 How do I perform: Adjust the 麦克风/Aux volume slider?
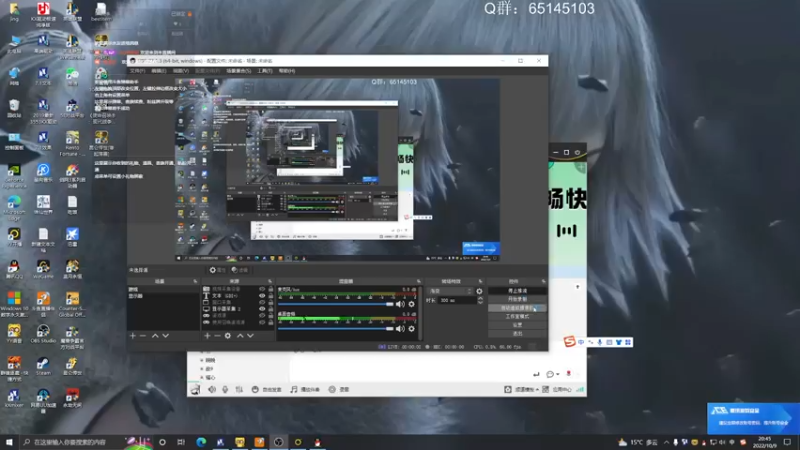(x=336, y=304)
